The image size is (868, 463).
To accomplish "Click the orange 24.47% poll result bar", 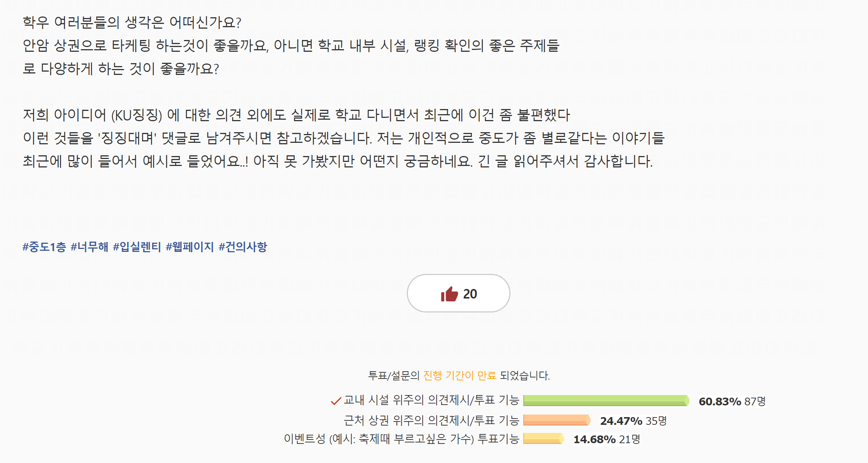I will pyautogui.click(x=557, y=420).
